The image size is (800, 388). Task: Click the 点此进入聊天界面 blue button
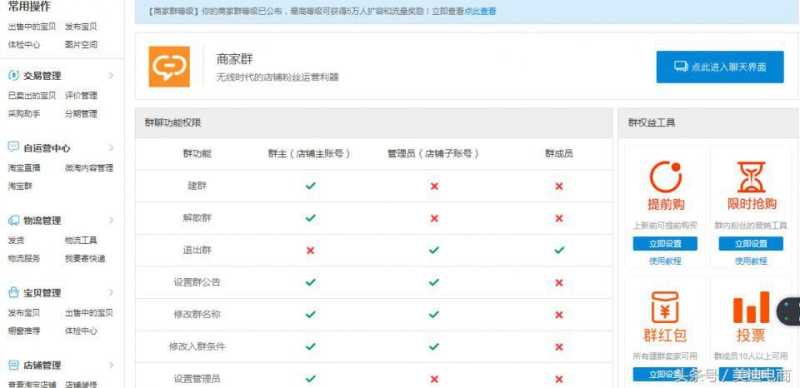(720, 67)
